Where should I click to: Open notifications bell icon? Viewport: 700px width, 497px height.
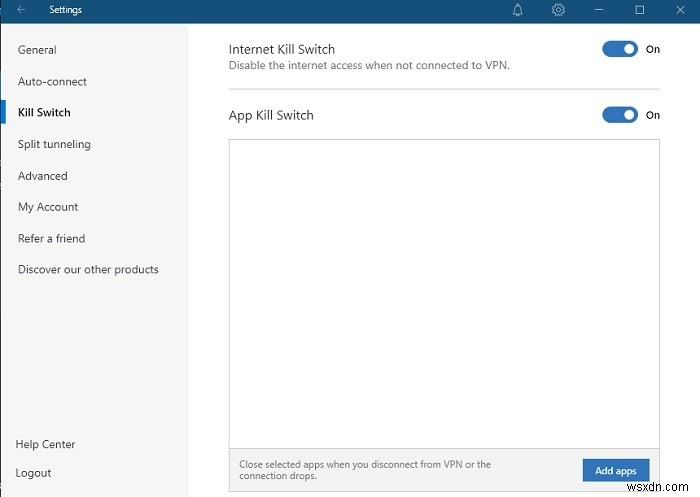(518, 10)
